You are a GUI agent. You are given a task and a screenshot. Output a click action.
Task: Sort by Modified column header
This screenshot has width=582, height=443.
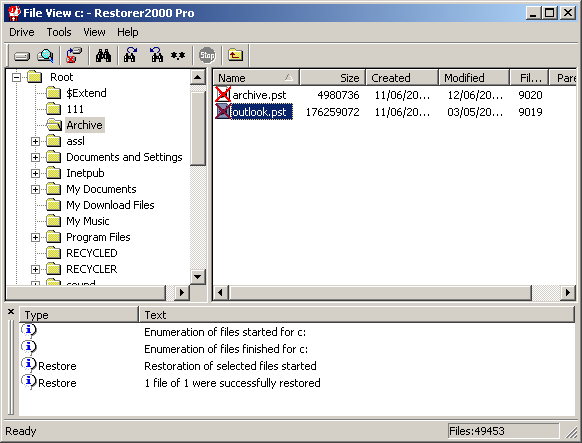pyautogui.click(x=474, y=78)
